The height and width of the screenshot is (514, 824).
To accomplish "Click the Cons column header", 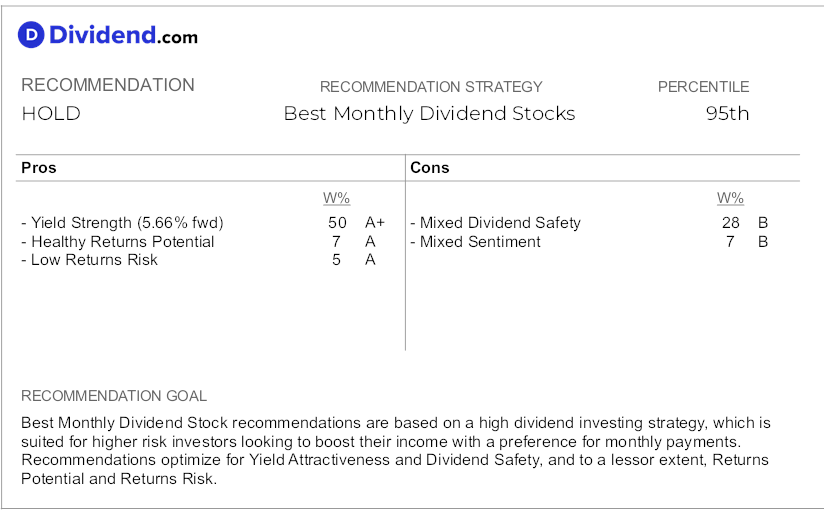I will click(430, 168).
